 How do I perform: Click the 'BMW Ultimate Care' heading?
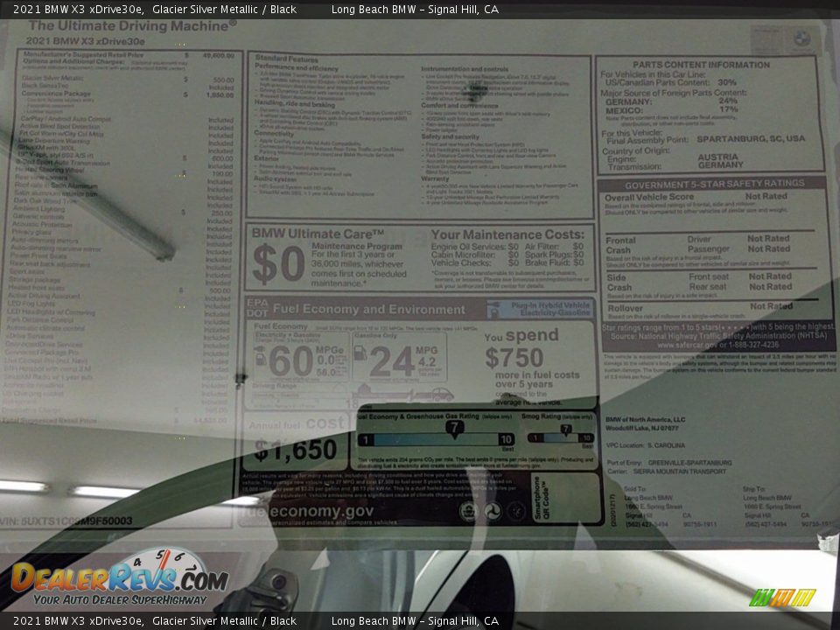point(318,234)
